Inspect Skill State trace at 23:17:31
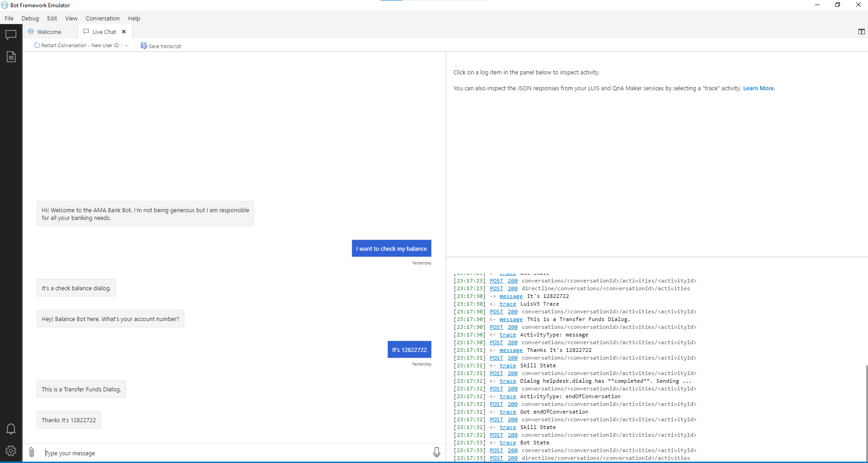This screenshot has width=868, height=463. 508,366
